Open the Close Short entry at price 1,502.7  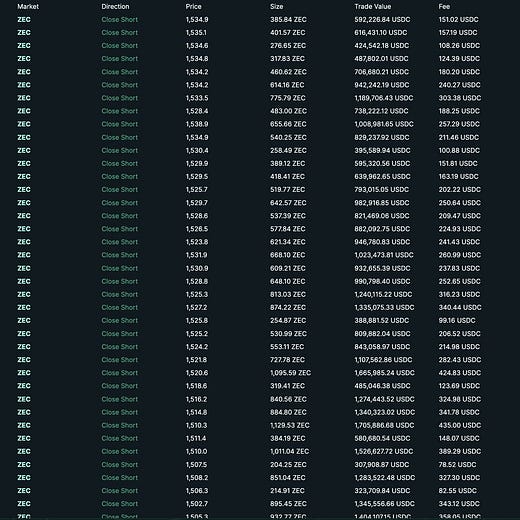pos(120,504)
